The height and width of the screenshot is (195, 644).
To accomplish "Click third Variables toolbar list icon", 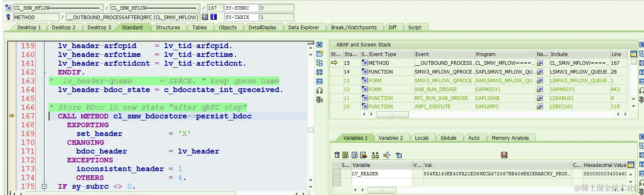I will (x=354, y=155).
